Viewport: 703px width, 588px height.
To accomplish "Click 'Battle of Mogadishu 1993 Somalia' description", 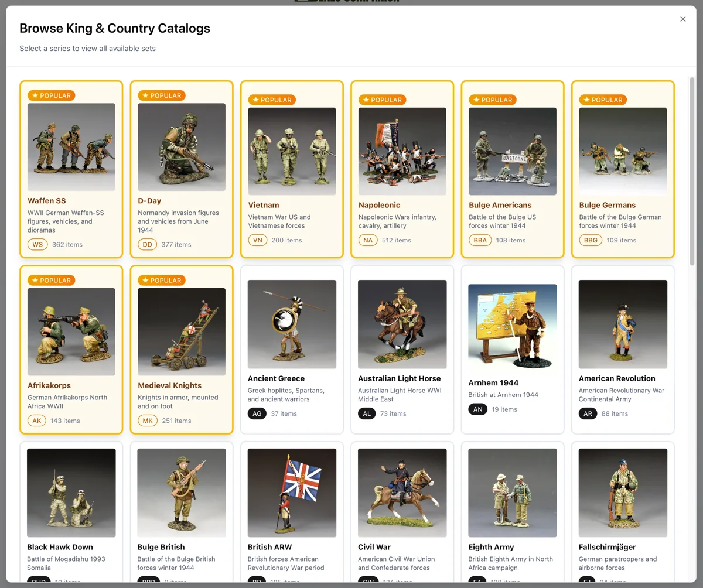I will click(x=66, y=563).
